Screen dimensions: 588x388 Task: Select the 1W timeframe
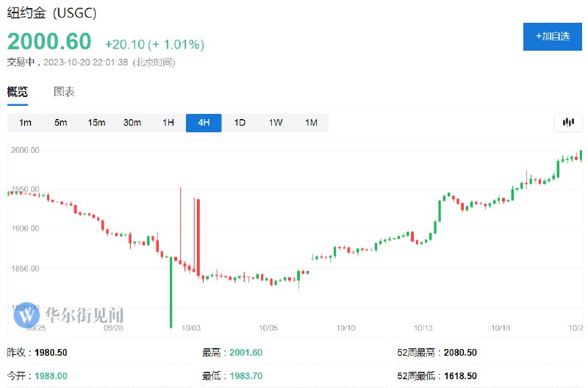click(275, 123)
